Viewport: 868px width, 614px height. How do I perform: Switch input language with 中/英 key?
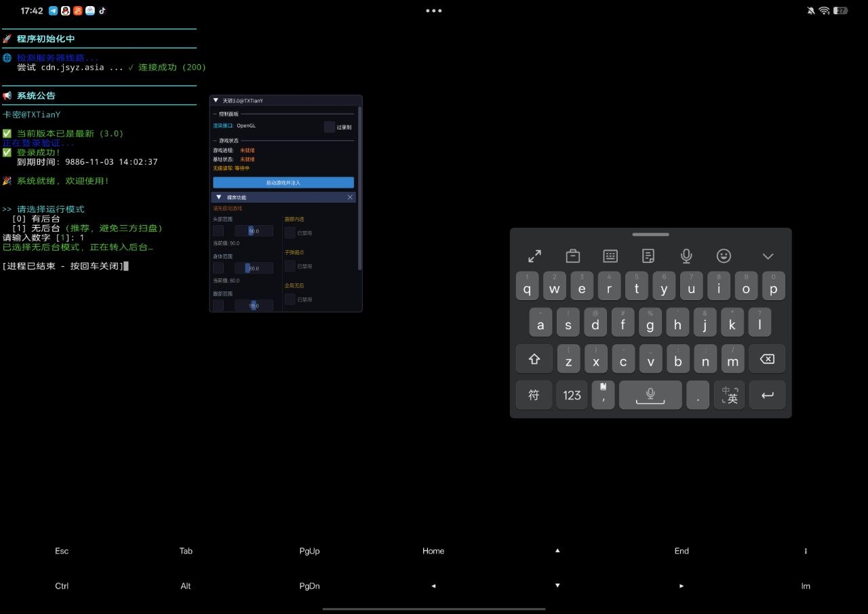click(730, 395)
